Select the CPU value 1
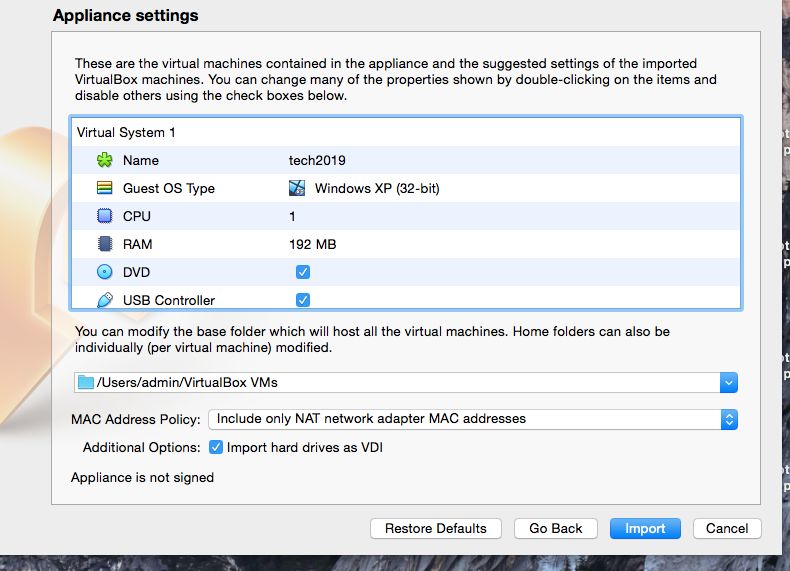Image resolution: width=790 pixels, height=571 pixels. (292, 216)
